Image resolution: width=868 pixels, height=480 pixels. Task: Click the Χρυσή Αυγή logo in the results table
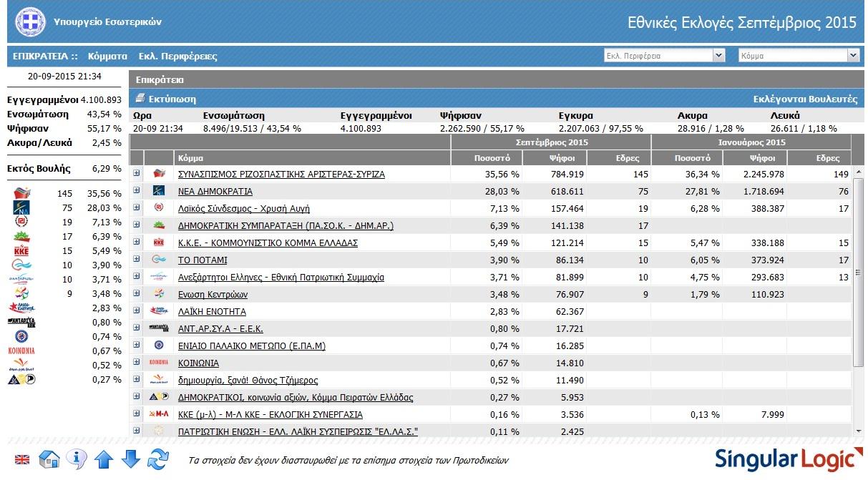tap(159, 208)
